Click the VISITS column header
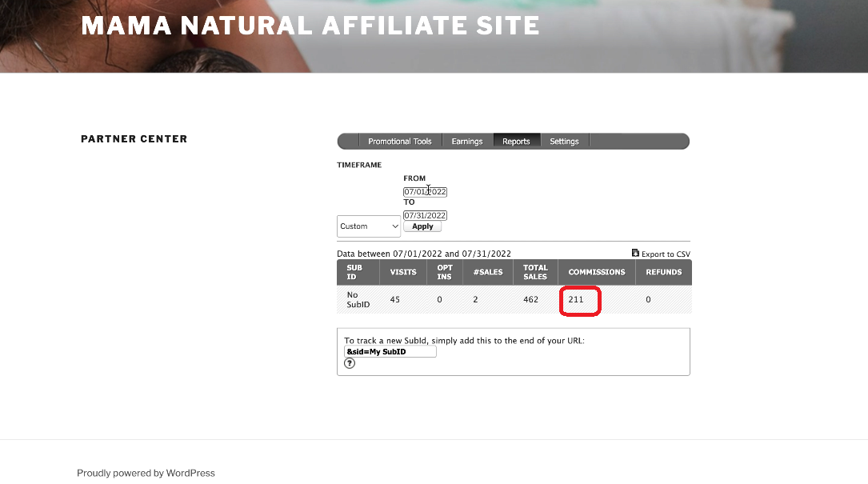The image size is (868, 484). coord(403,272)
